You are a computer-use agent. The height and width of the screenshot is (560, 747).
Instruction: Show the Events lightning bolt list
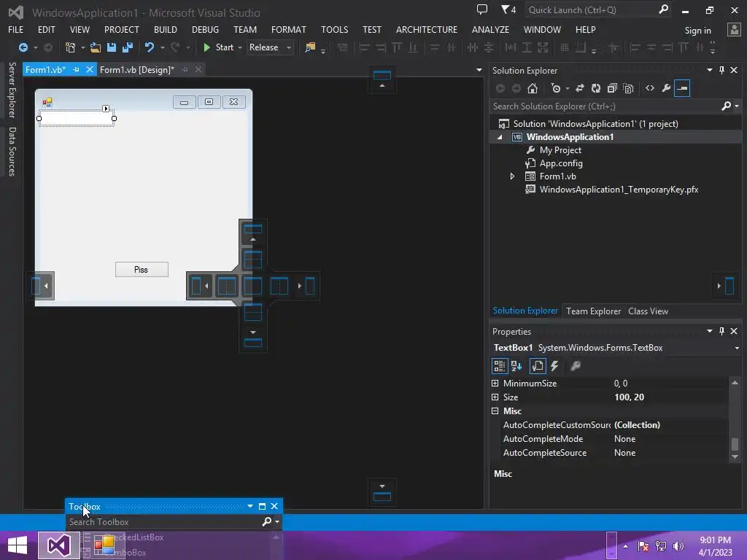click(x=554, y=366)
